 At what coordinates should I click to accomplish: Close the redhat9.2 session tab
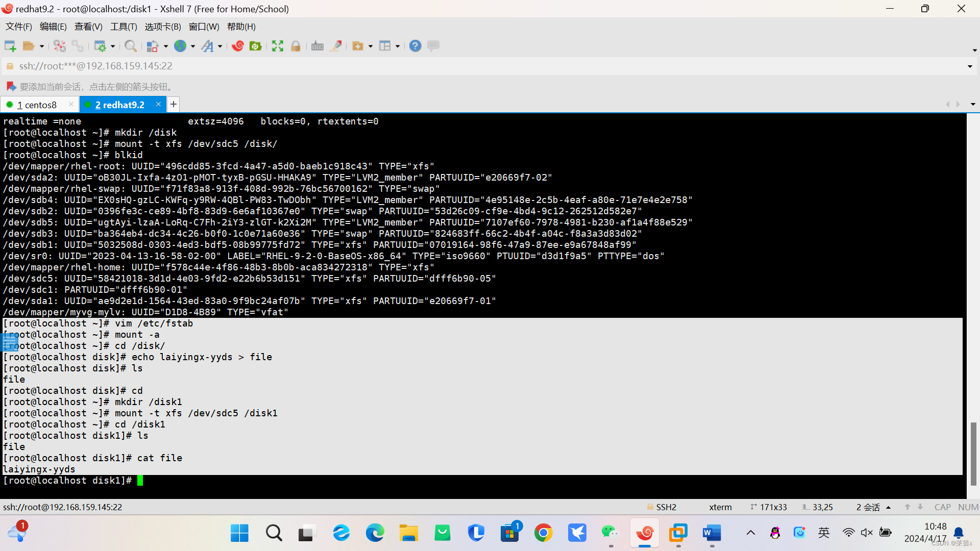(x=158, y=104)
